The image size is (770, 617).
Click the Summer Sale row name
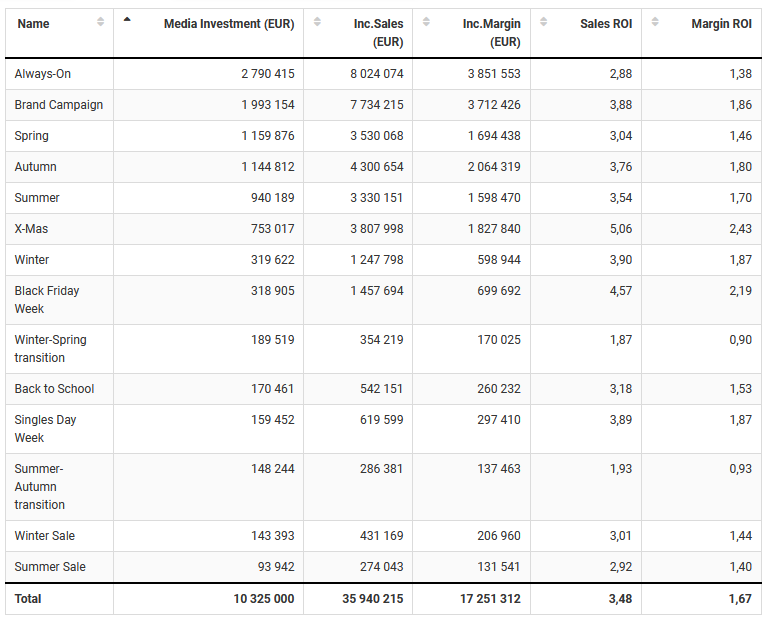click(x=50, y=567)
